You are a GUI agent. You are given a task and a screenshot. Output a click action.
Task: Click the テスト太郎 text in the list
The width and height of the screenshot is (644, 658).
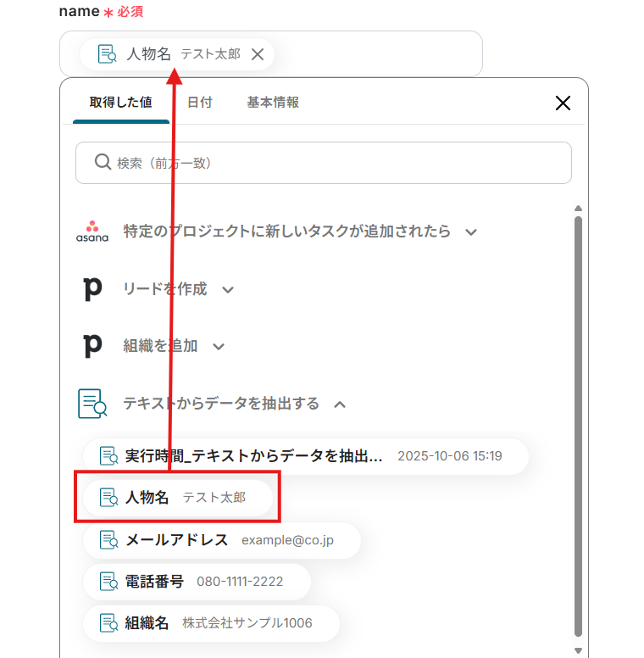point(214,498)
